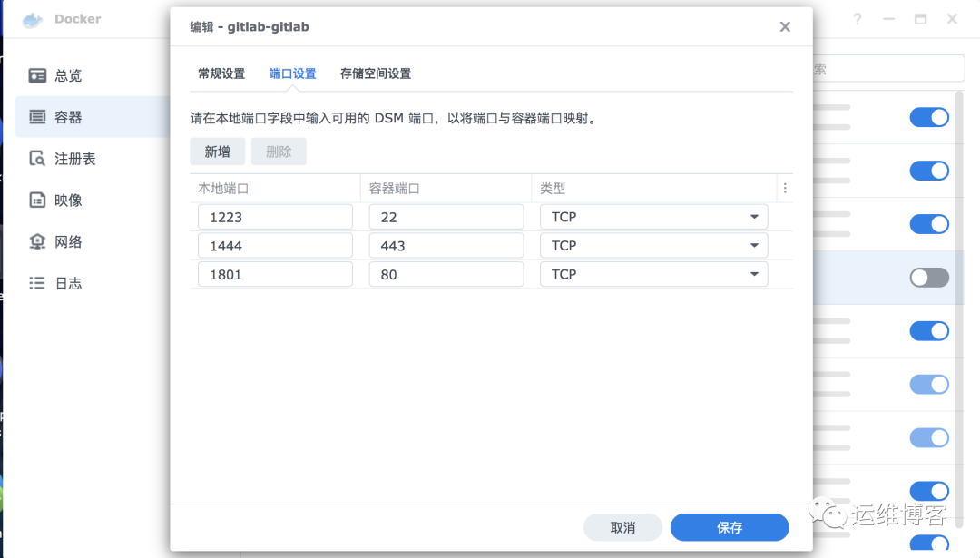Sort by 类型 column header
The height and width of the screenshot is (558, 980).
(653, 188)
